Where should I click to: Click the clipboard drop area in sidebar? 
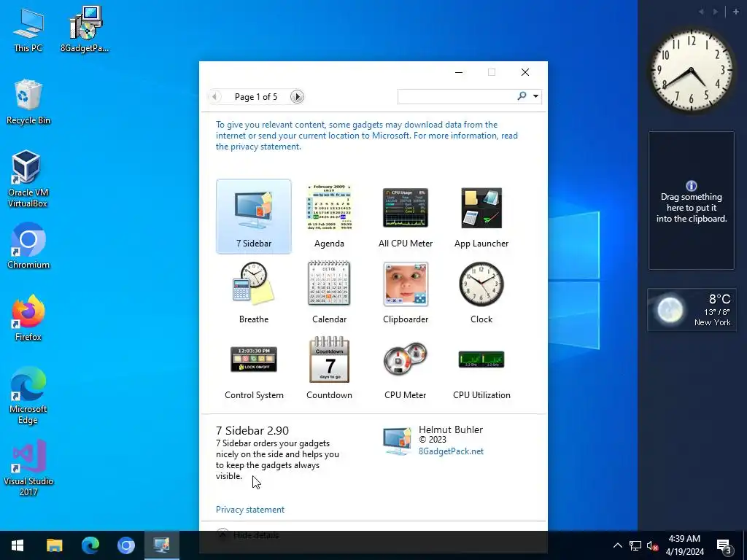click(692, 201)
